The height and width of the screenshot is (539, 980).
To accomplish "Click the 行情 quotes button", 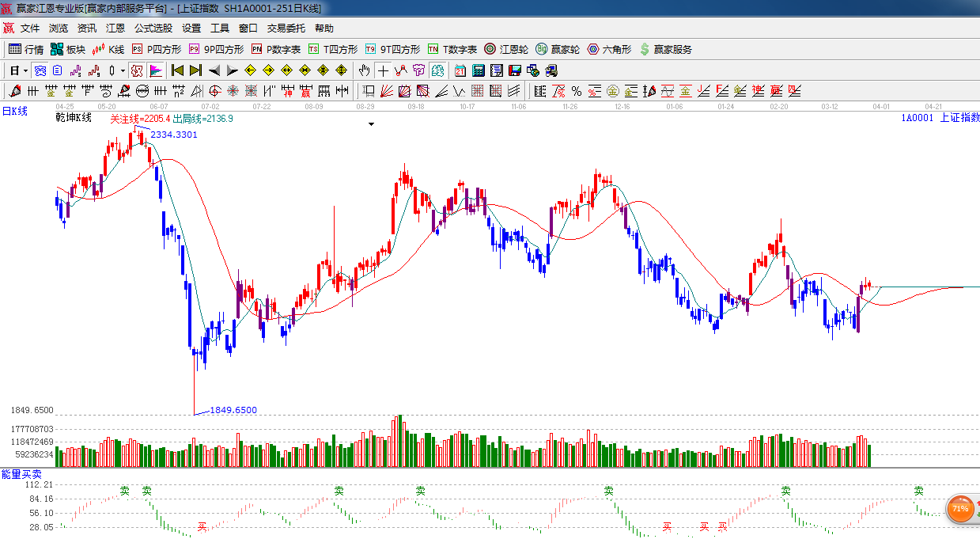I will pyautogui.click(x=26, y=49).
